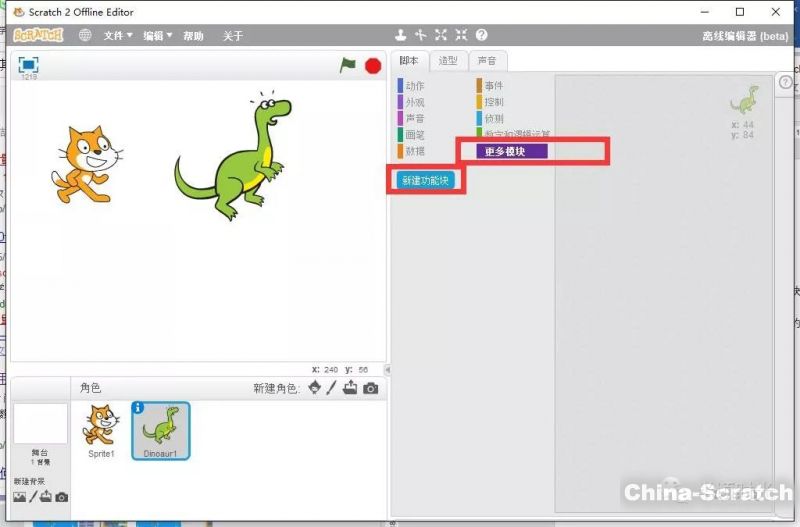
Task: Click the green flag to start
Action: [x=347, y=65]
